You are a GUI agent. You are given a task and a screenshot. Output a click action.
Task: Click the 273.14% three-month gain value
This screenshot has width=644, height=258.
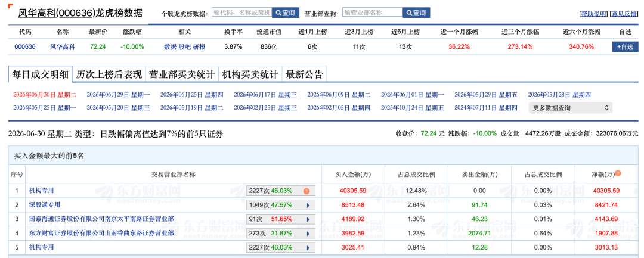click(x=520, y=46)
